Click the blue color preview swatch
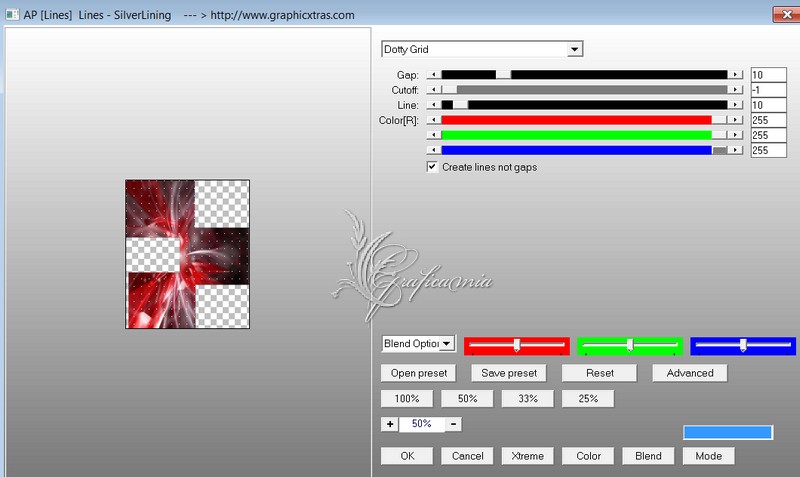This screenshot has height=477, width=800. tap(728, 433)
